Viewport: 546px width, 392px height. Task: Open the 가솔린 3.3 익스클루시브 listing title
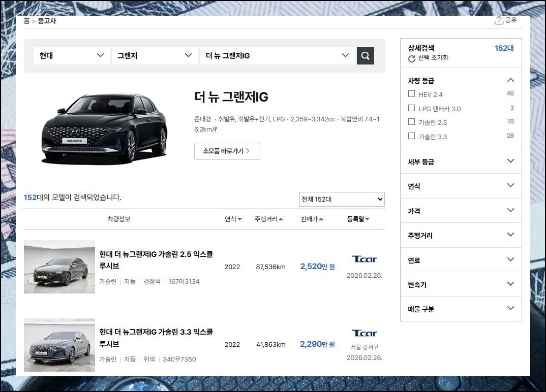(x=156, y=338)
